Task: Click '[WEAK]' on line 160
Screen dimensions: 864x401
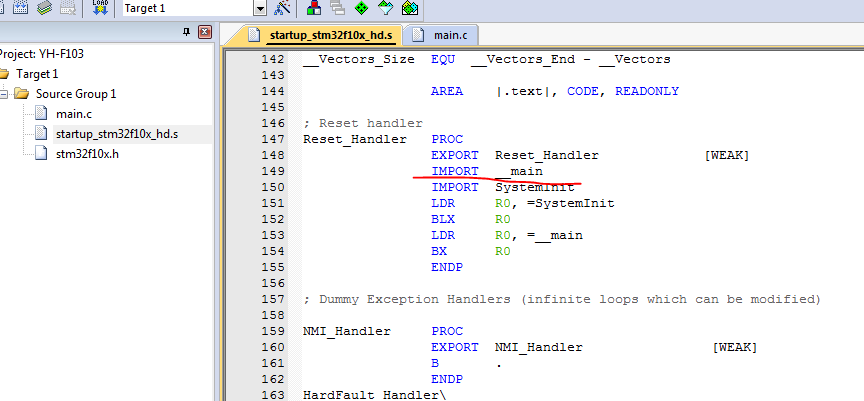Action: click(735, 347)
